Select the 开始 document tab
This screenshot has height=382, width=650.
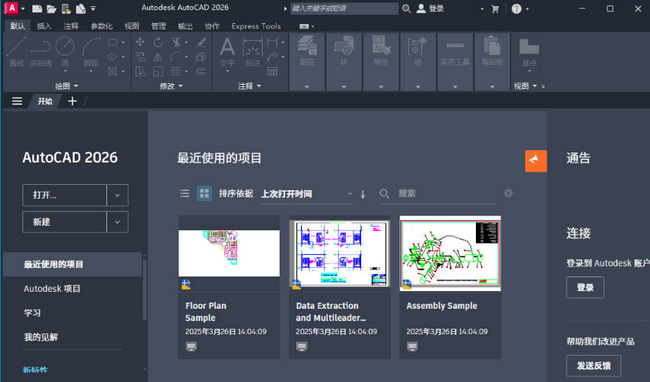[45, 101]
